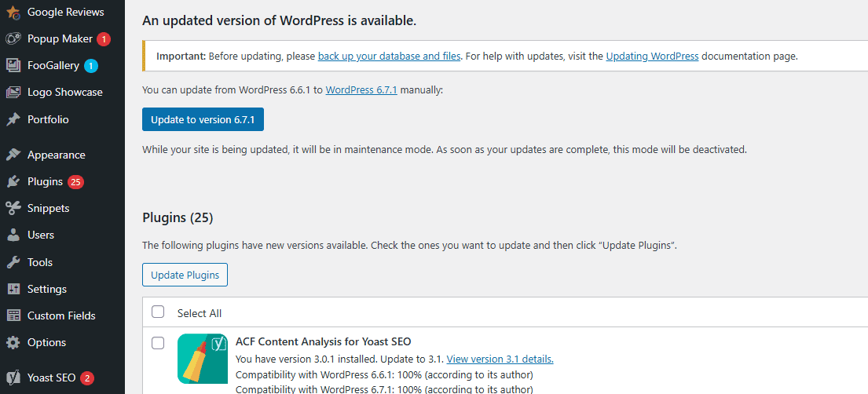Click the Users person icon
868x394 pixels.
[x=13, y=235]
